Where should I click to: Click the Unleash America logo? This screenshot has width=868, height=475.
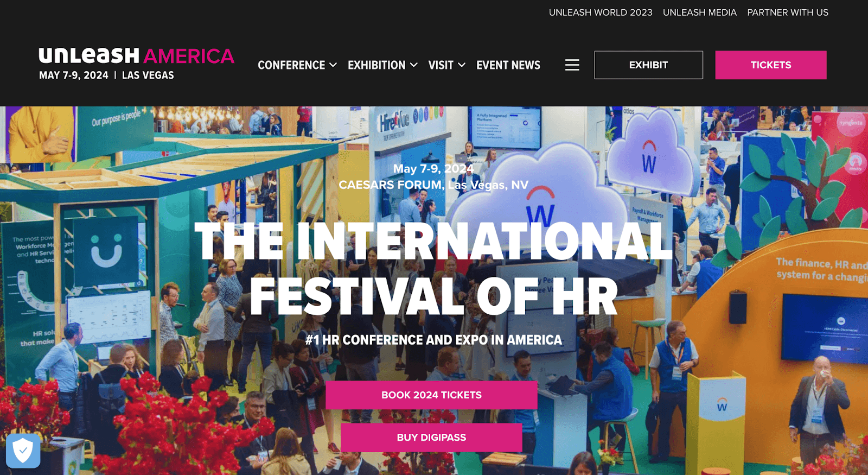pos(136,55)
